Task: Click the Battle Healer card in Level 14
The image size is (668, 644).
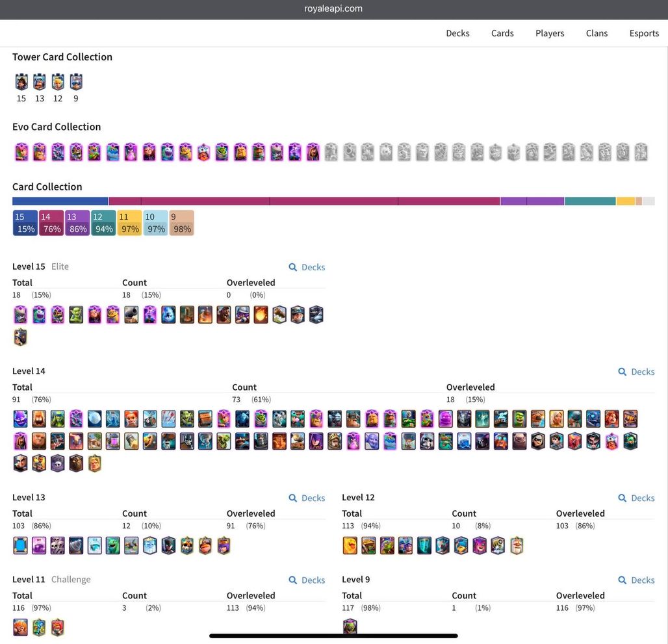Action: 556,419
